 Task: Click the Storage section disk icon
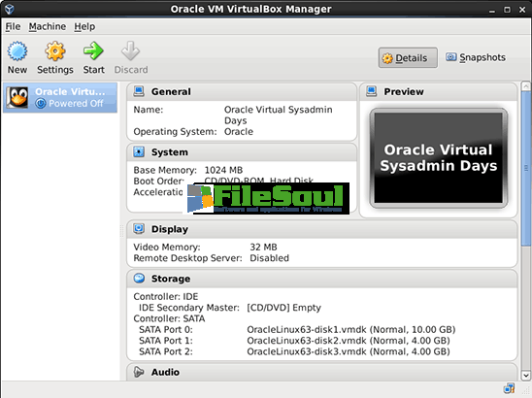coord(139,279)
